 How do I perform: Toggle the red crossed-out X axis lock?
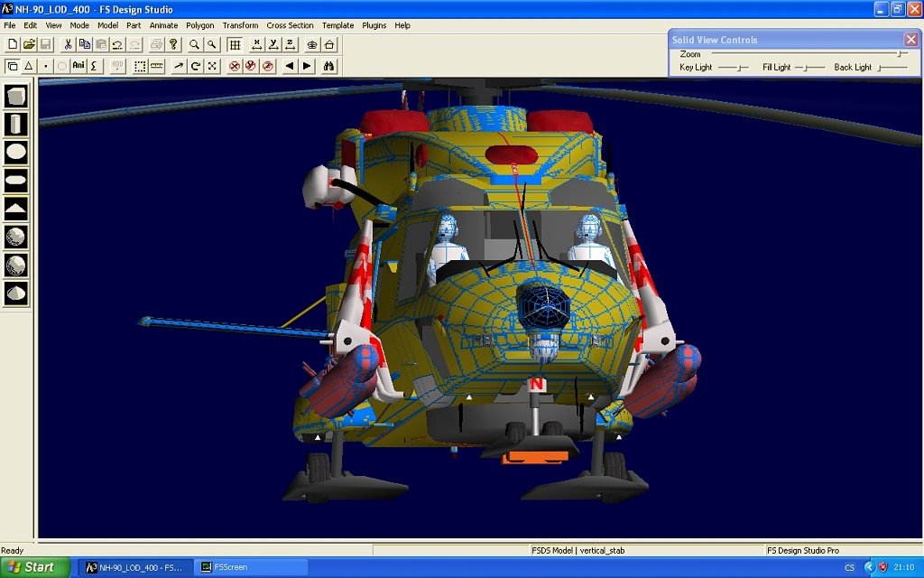coord(235,66)
